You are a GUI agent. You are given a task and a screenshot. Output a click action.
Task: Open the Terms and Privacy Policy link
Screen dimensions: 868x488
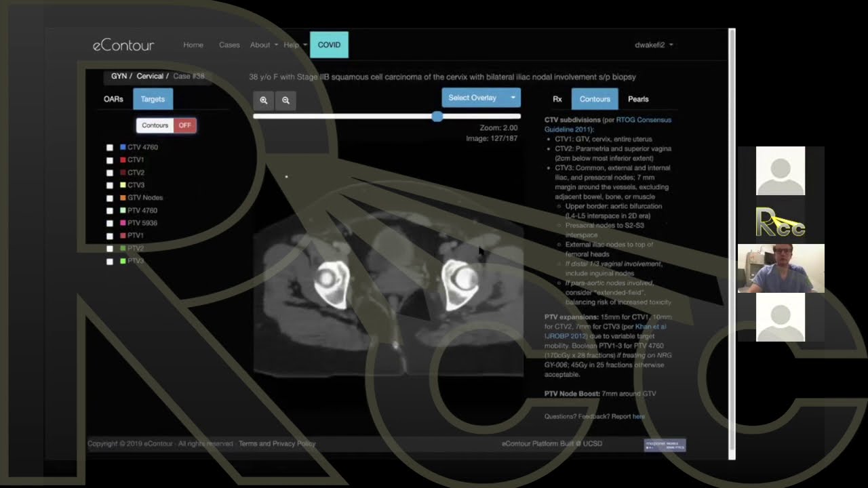tap(277, 444)
